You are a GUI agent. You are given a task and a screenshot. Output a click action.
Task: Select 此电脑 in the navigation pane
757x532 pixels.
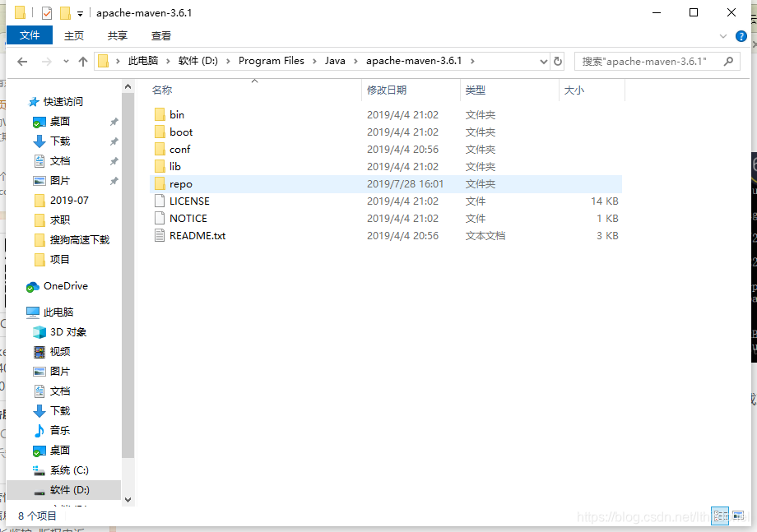58,312
